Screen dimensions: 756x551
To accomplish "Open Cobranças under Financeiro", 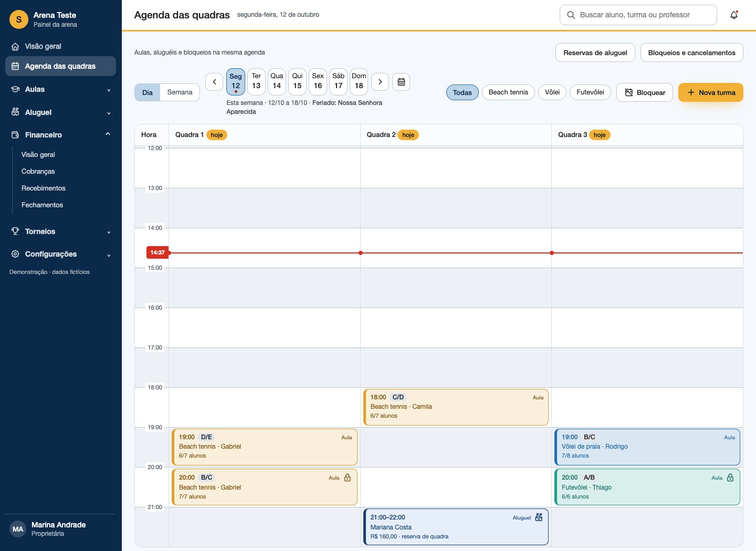I will click(x=38, y=172).
